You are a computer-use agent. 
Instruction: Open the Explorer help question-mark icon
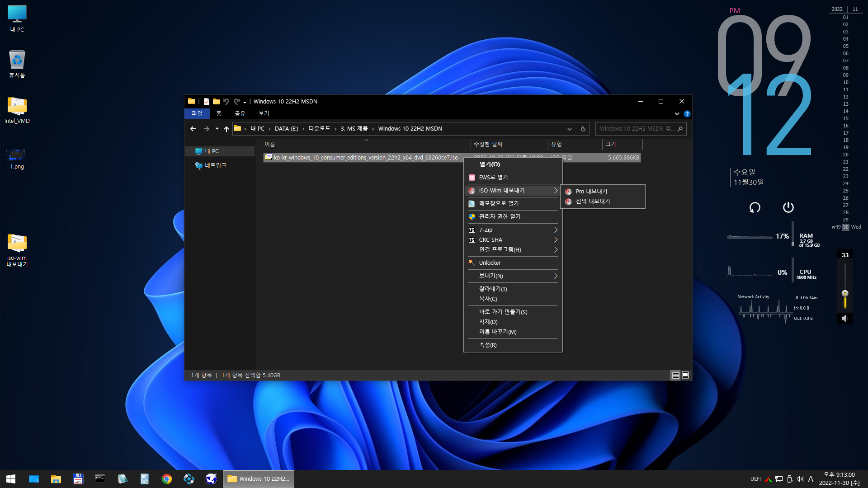[687, 114]
